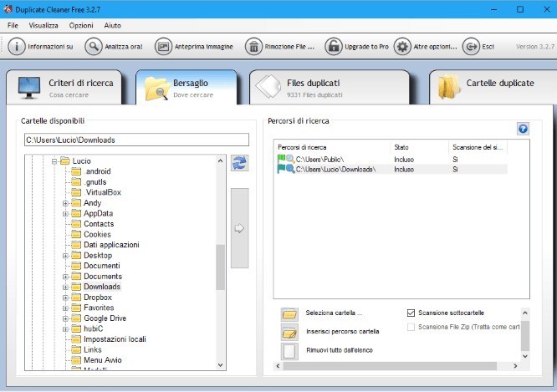Open the Visualizza menu
Screen dimensions: 557x392
tap(43, 25)
